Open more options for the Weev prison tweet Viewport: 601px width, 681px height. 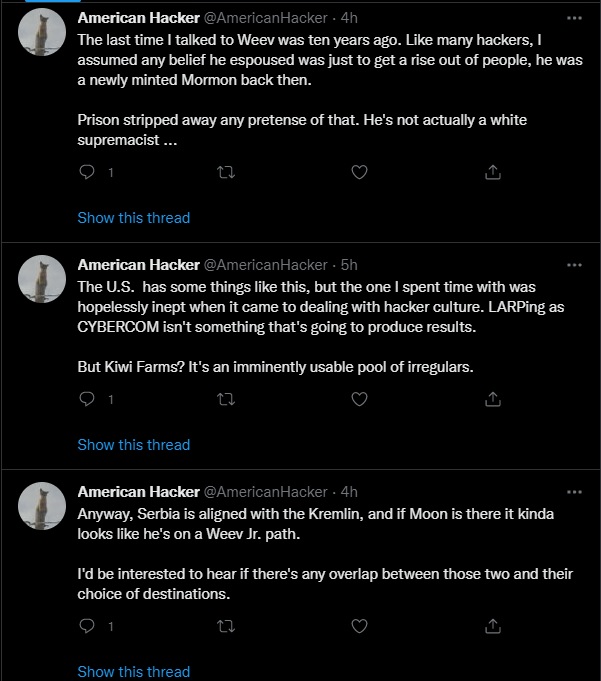coord(573,18)
